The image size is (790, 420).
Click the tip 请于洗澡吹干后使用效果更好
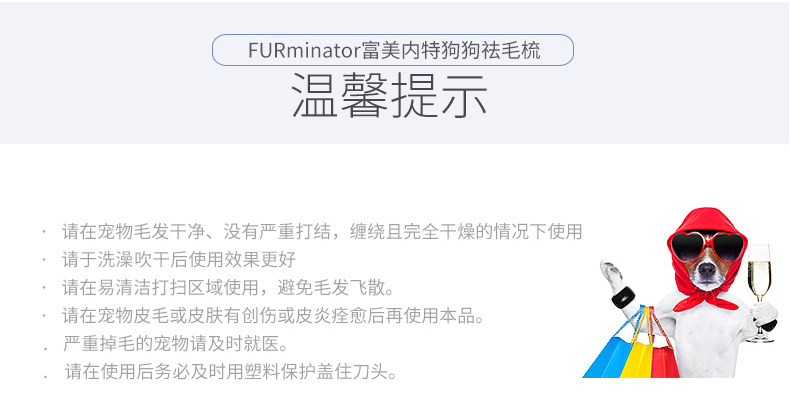tap(178, 260)
